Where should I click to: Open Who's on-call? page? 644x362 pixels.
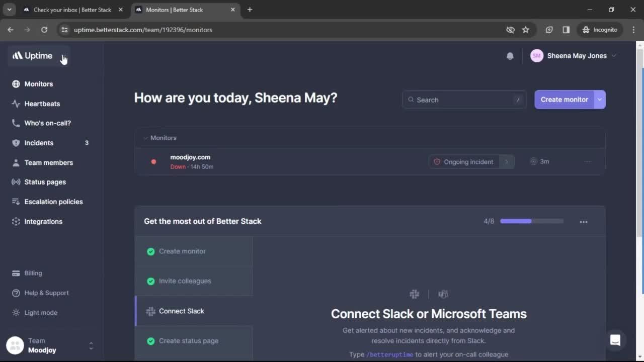point(48,123)
